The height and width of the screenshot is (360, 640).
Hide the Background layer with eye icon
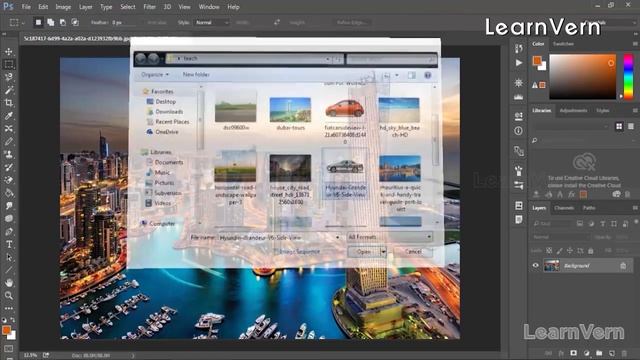536,265
